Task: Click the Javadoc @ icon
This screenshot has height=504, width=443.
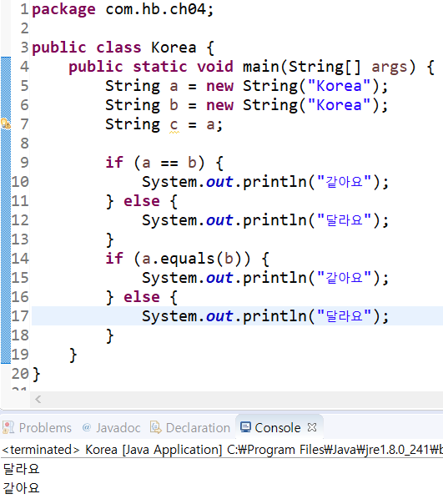Action: click(x=86, y=427)
